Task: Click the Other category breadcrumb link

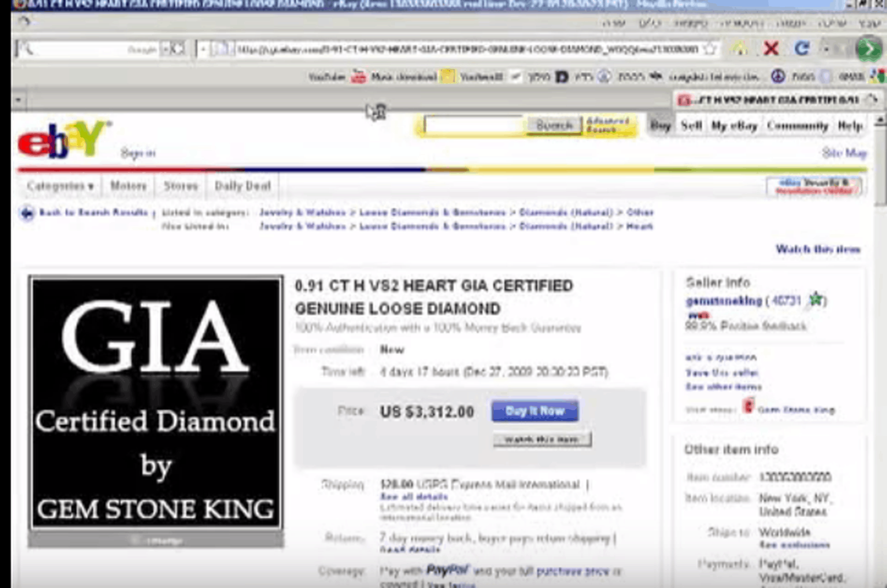Action: 640,213
